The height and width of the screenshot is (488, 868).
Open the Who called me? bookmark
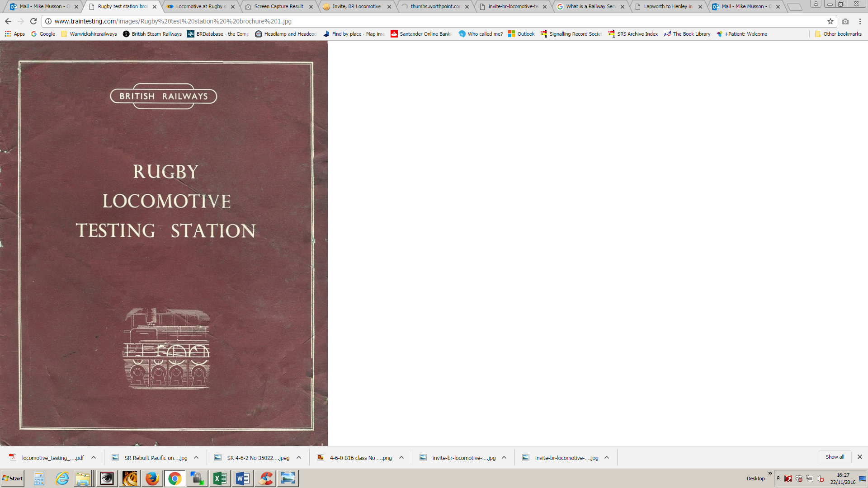[481, 34]
